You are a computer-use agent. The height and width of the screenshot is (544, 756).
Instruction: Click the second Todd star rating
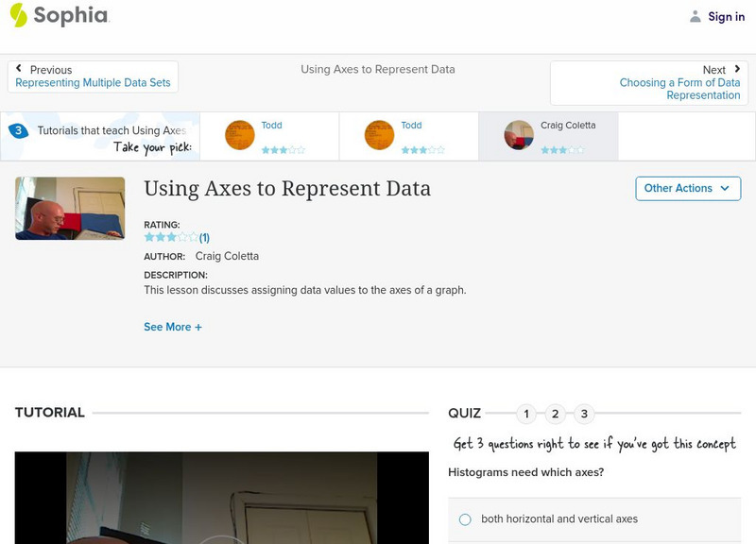(x=422, y=150)
